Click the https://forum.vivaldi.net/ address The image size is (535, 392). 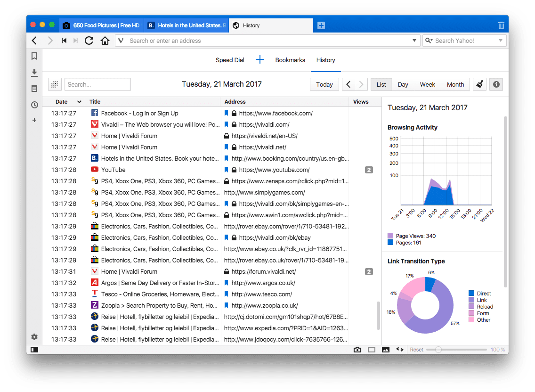(x=263, y=271)
